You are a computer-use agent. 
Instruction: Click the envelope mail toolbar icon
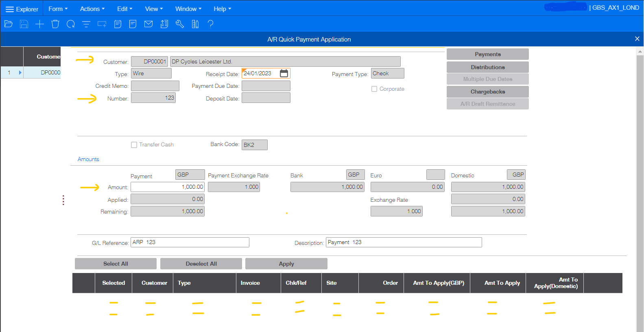(x=148, y=24)
